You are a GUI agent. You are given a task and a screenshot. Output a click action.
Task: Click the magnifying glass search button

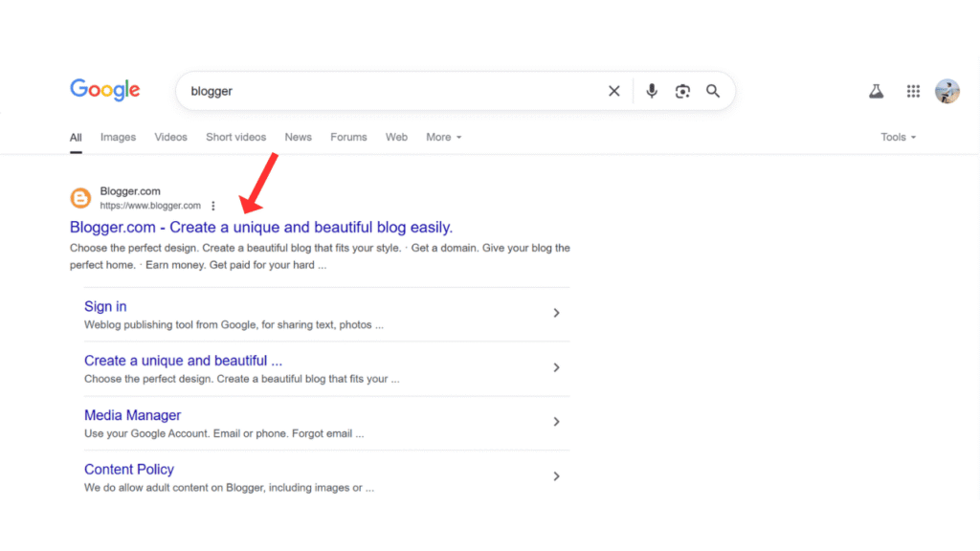point(713,91)
